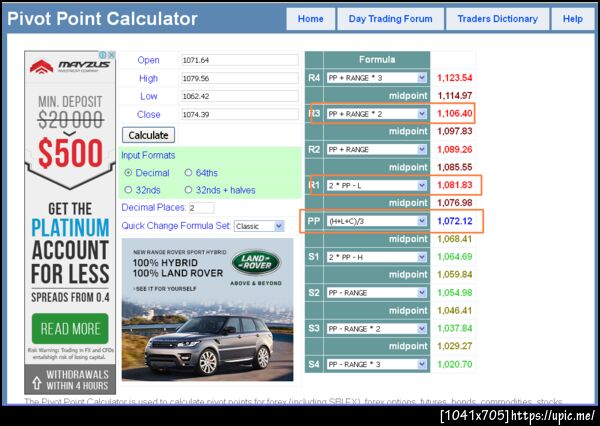Open the PP formula dropdown
This screenshot has height=426, width=600.
point(377,221)
